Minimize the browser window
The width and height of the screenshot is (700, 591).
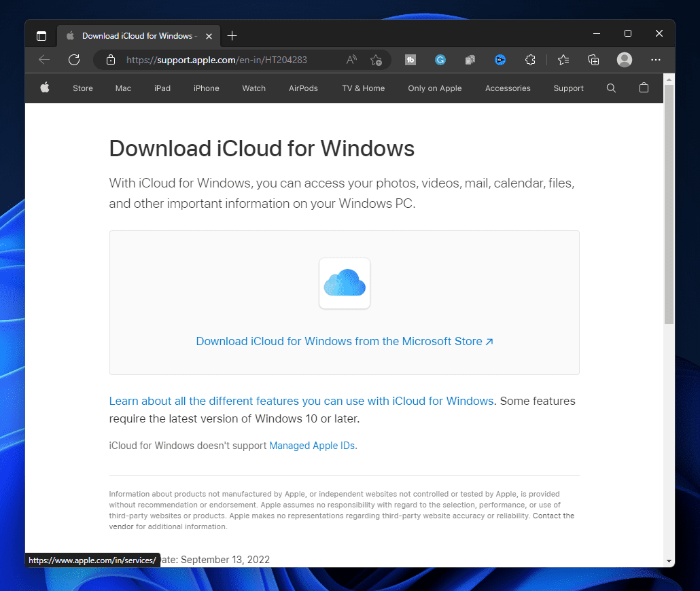[x=597, y=33]
